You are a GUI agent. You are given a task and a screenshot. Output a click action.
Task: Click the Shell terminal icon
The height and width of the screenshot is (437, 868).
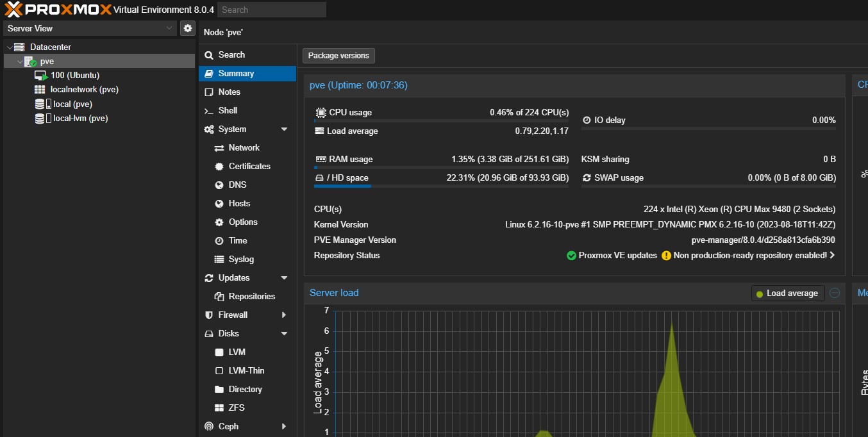pyautogui.click(x=209, y=111)
